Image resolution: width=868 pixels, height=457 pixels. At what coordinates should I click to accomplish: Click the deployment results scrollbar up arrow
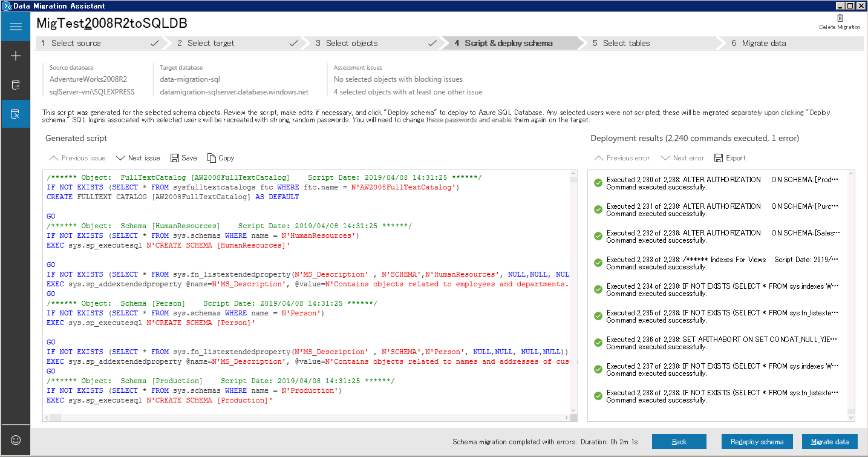coord(851,174)
